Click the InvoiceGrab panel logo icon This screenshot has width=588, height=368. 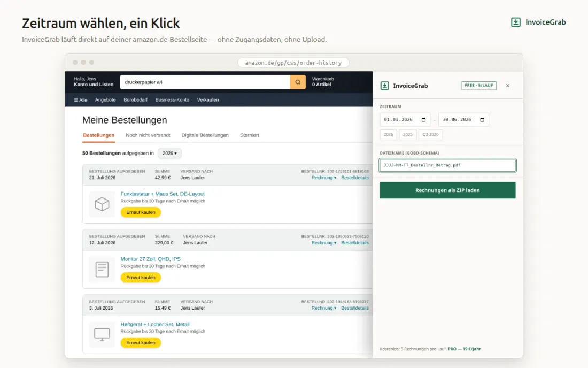point(384,86)
